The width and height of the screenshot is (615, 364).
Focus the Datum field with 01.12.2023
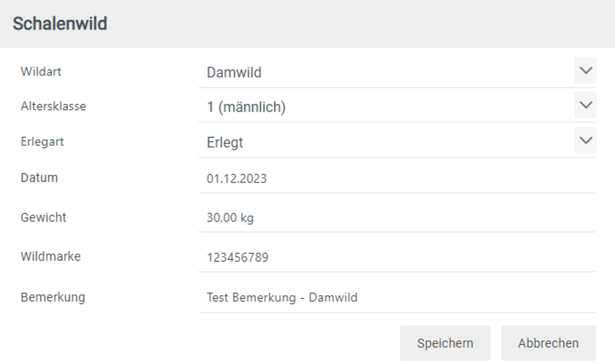point(397,179)
